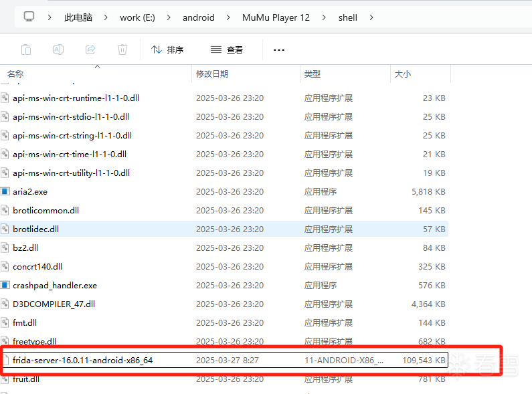Click the 325 KB size of concrt140.dll
The width and height of the screenshot is (532, 394).
point(432,267)
